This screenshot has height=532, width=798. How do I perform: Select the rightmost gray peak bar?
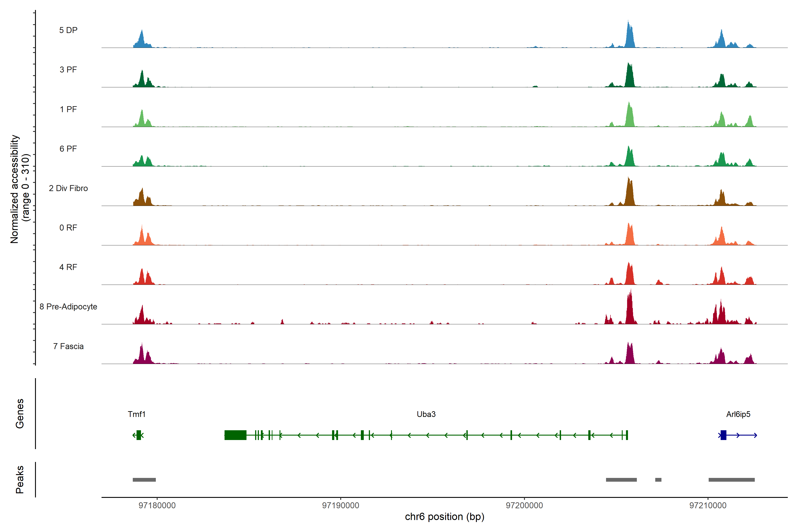[x=731, y=480]
